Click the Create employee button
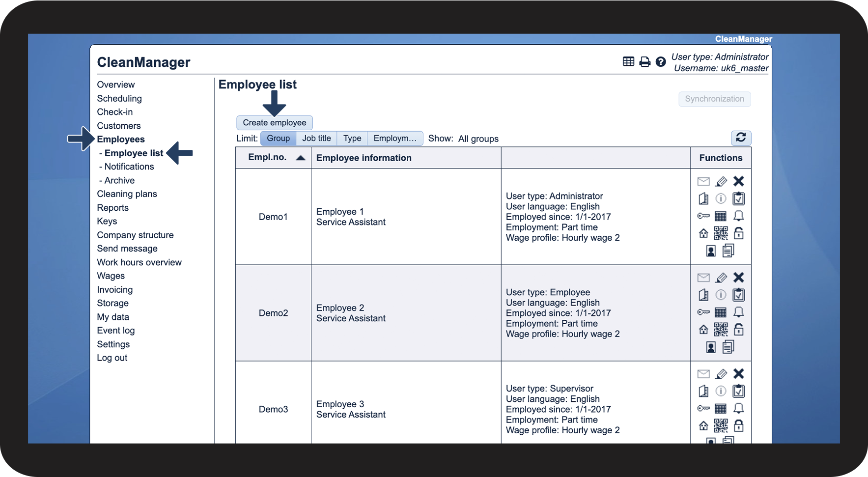 [x=274, y=122]
